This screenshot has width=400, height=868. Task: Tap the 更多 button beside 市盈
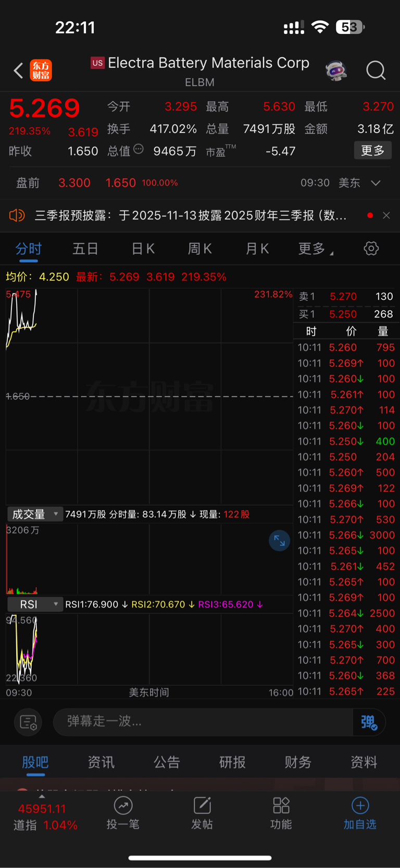point(373,151)
